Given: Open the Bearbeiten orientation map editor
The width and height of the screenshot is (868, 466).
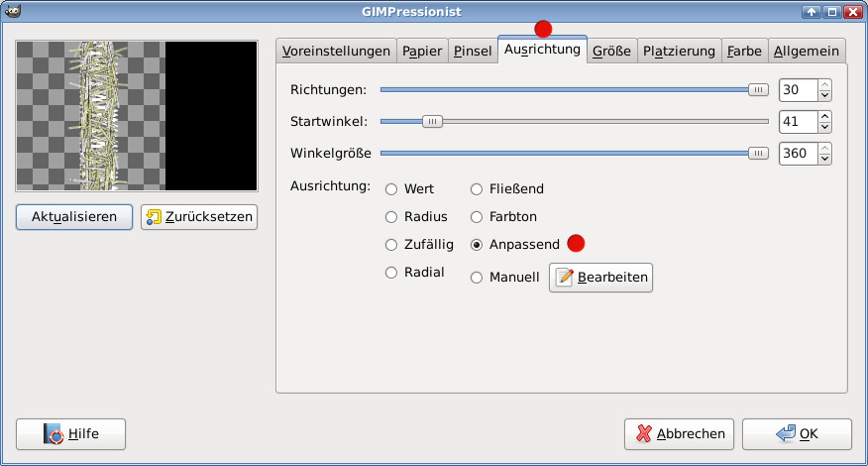Looking at the screenshot, I should (x=600, y=277).
